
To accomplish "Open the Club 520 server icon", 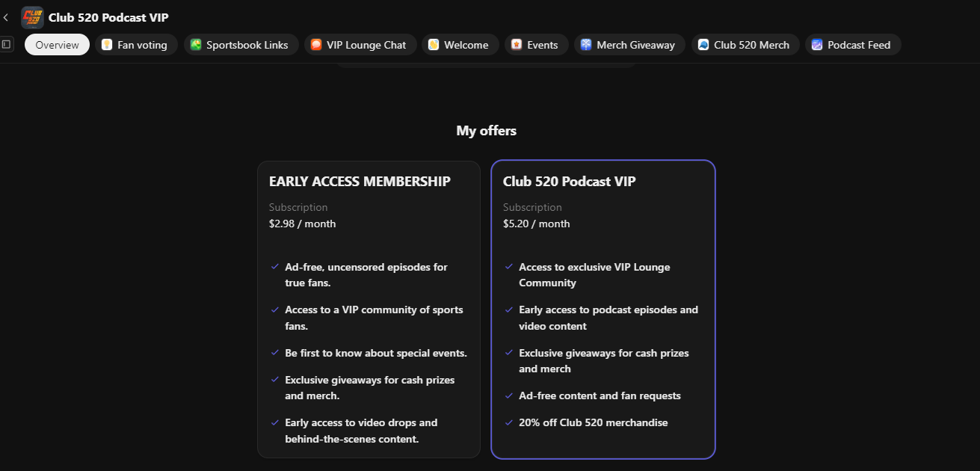I will coord(31,16).
